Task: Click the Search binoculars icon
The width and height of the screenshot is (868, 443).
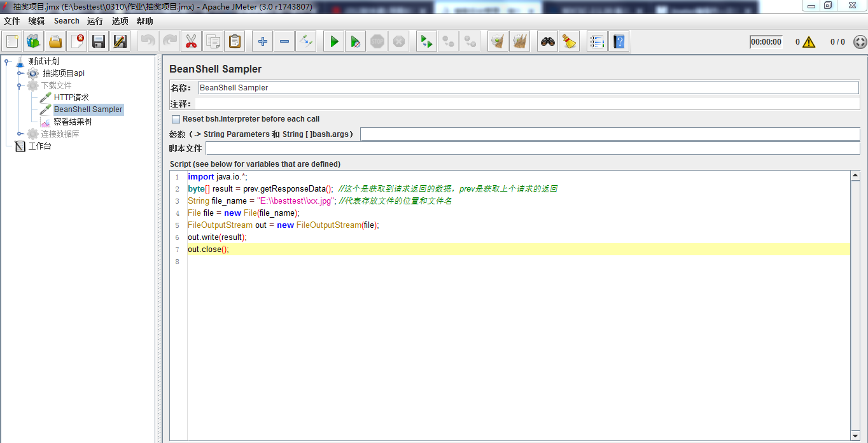Action: pyautogui.click(x=548, y=42)
